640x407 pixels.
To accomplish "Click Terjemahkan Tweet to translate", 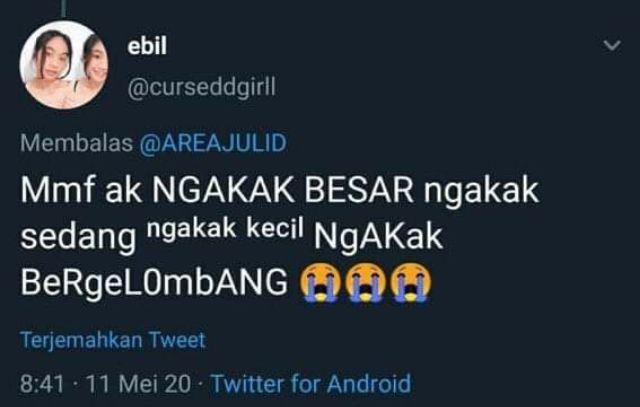I will coord(113,340).
